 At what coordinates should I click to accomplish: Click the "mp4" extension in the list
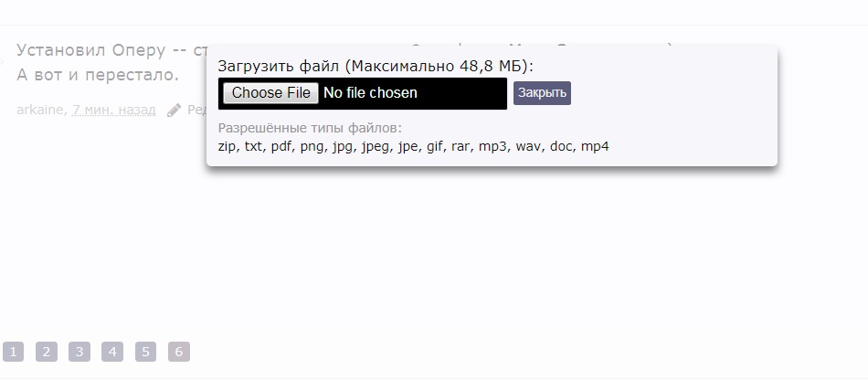[x=595, y=146]
